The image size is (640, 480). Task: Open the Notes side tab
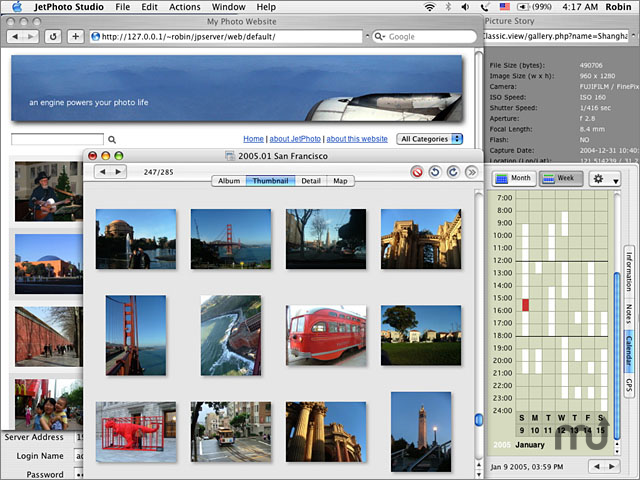[x=629, y=313]
